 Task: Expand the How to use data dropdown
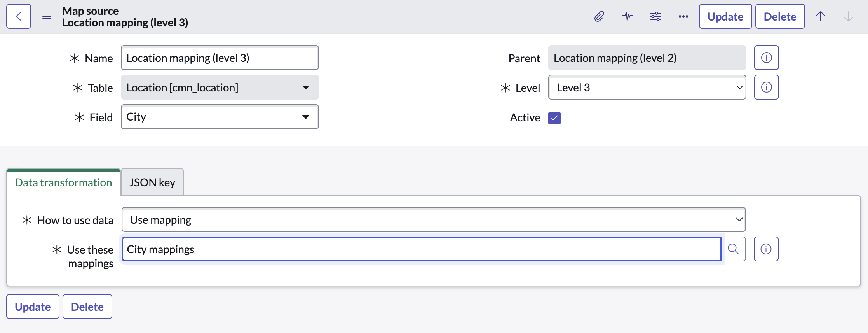click(433, 219)
